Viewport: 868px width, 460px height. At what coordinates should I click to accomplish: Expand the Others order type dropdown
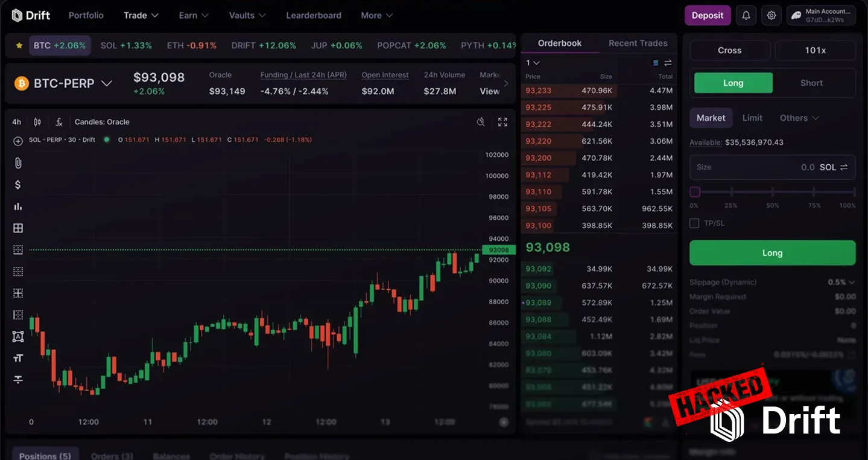(799, 118)
